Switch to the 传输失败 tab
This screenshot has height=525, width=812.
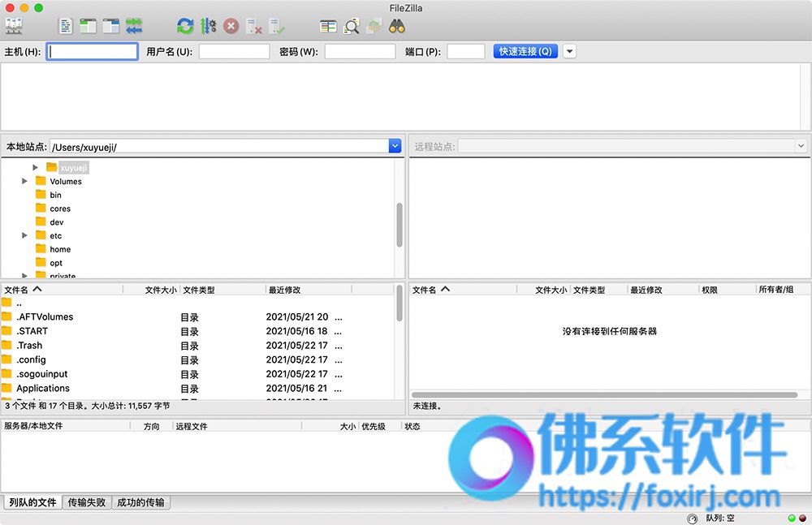tap(87, 502)
